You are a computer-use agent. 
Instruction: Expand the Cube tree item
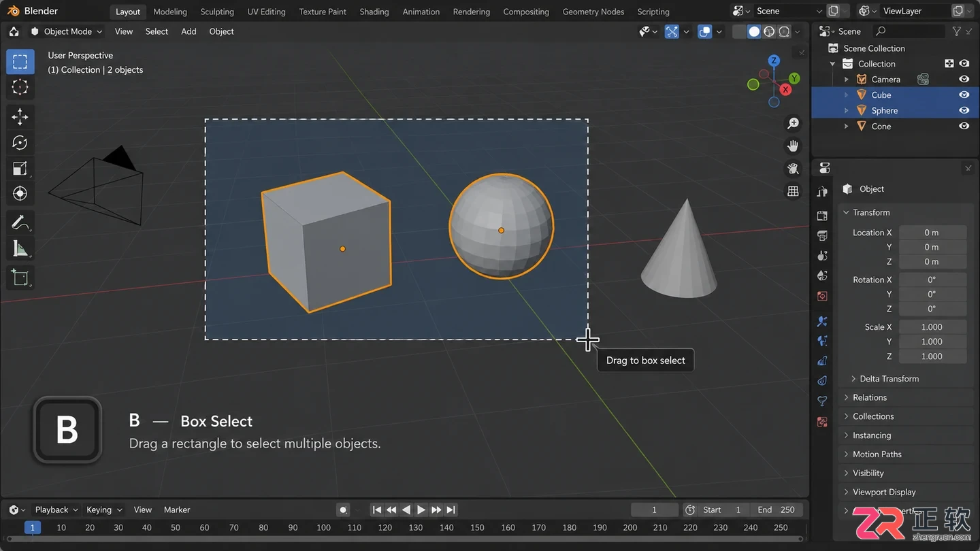pos(847,95)
